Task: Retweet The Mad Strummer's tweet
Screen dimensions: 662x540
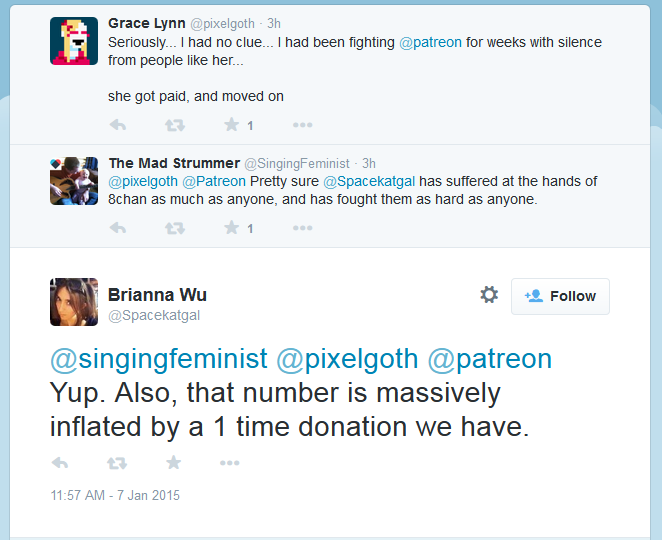Action: (x=174, y=228)
